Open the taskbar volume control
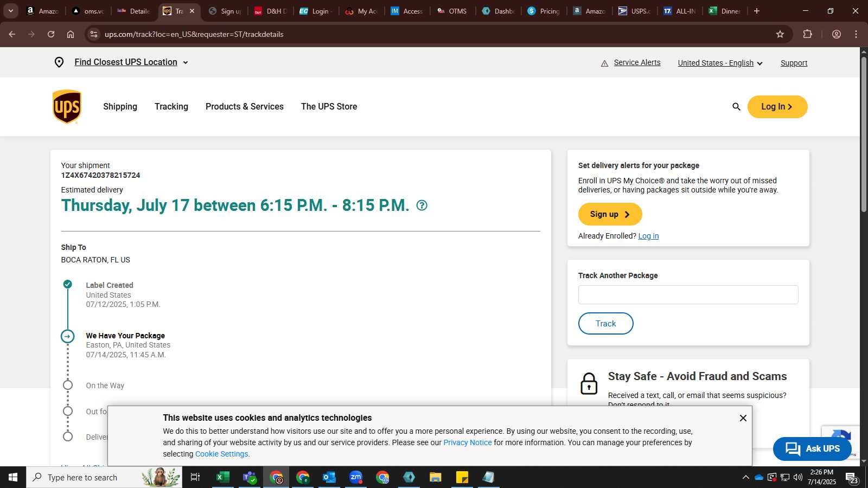The image size is (868, 488). [x=798, y=477]
